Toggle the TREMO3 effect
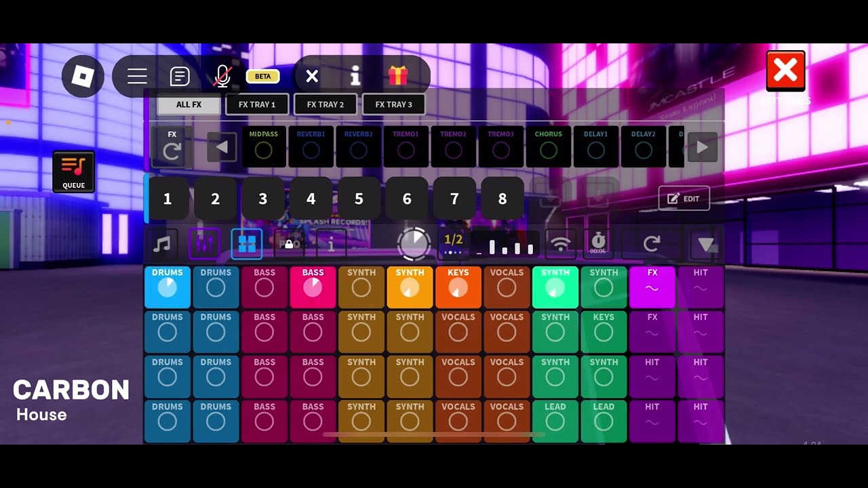The width and height of the screenshot is (868, 488). [x=501, y=146]
